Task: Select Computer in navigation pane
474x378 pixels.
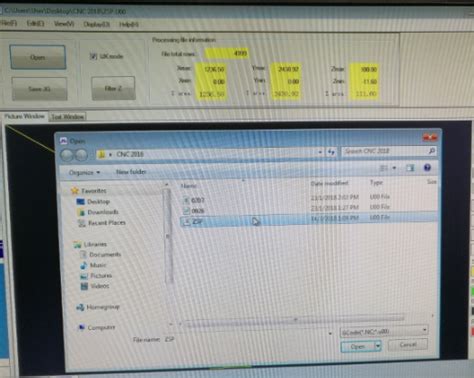Action: pos(97,328)
